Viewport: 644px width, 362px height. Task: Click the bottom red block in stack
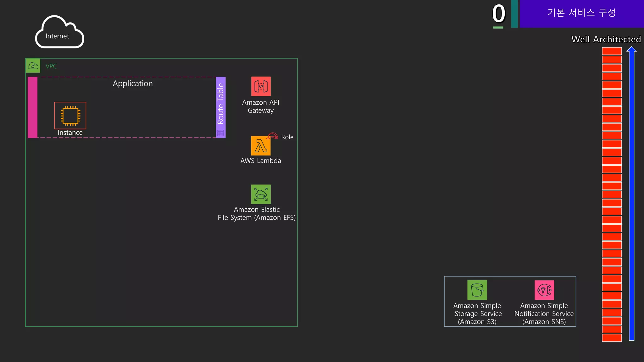[612, 338]
